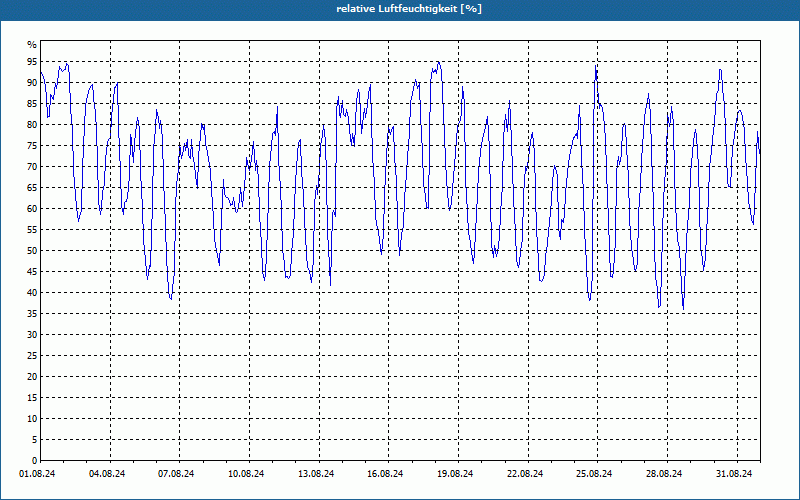
Task: Click the y-axis label 60
Action: [x=32, y=209]
